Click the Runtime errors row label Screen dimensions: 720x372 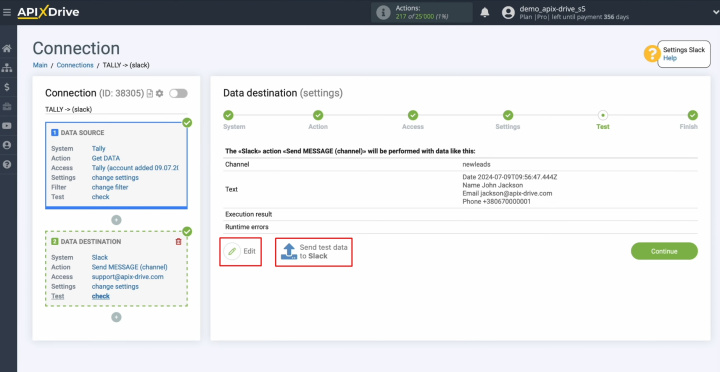(x=247, y=227)
